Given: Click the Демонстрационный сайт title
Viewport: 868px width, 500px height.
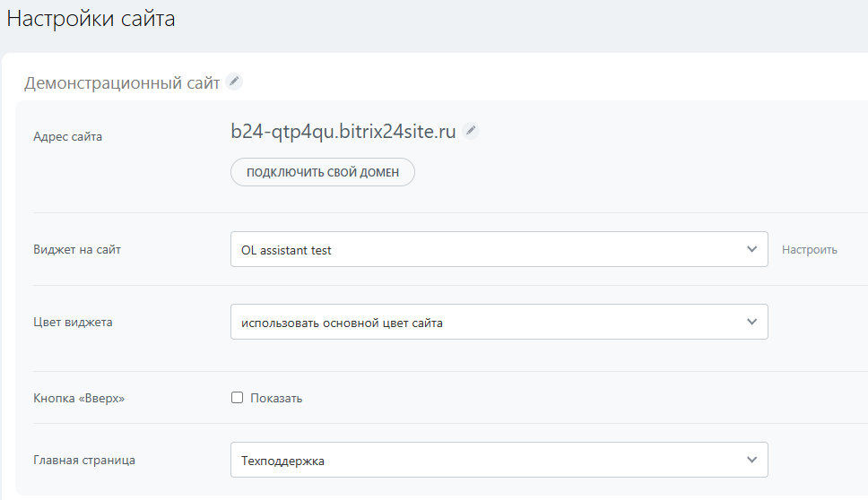Looking at the screenshot, I should (122, 83).
